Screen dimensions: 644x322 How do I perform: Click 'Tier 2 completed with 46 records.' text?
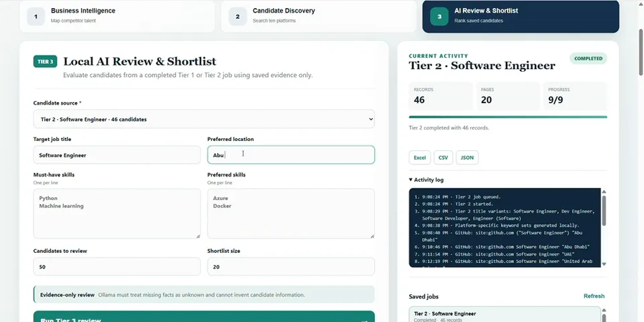(449, 128)
